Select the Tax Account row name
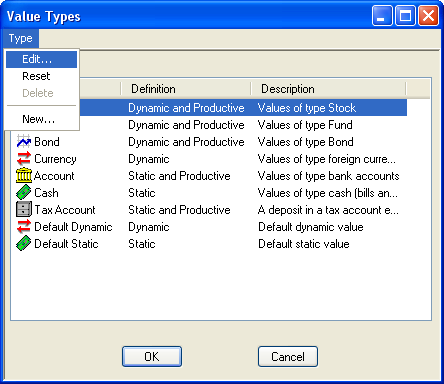 [65, 210]
